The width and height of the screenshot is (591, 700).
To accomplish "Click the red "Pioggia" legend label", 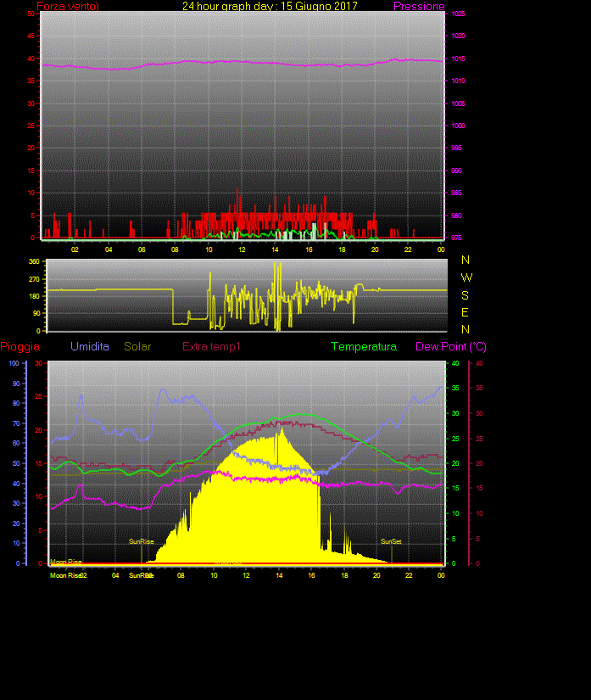I will pos(20,346).
